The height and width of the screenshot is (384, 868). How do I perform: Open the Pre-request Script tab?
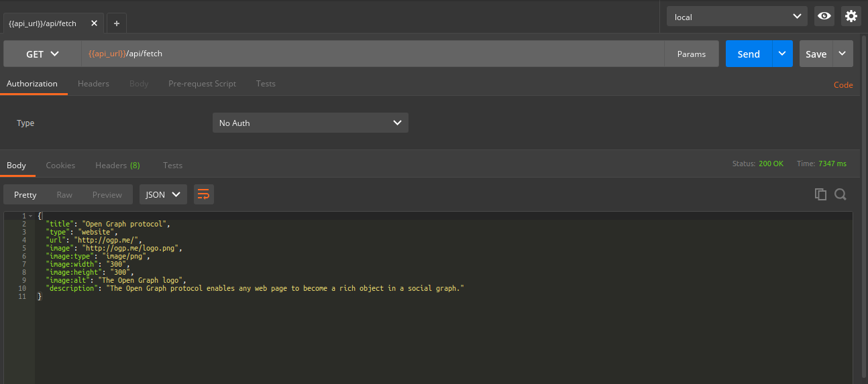(202, 84)
